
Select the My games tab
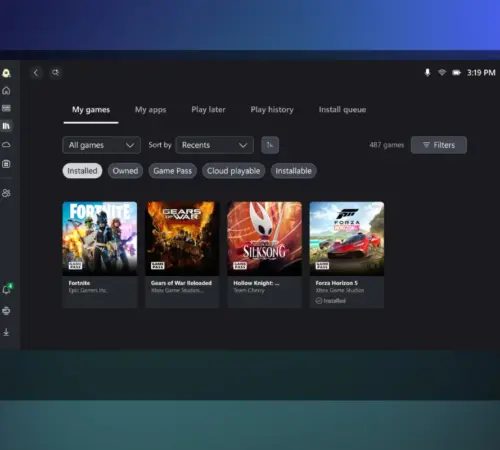tap(91, 110)
